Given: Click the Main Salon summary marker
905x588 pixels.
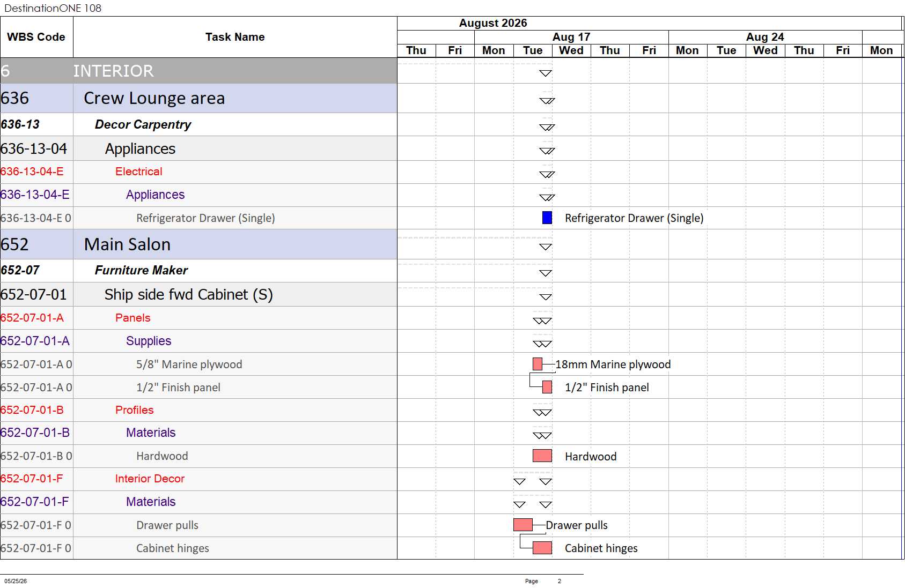Looking at the screenshot, I should [546, 247].
